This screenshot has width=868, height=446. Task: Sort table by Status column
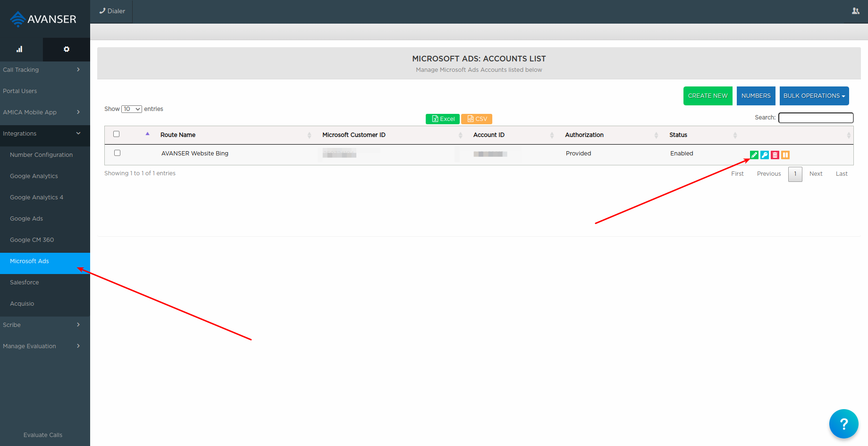click(702, 135)
